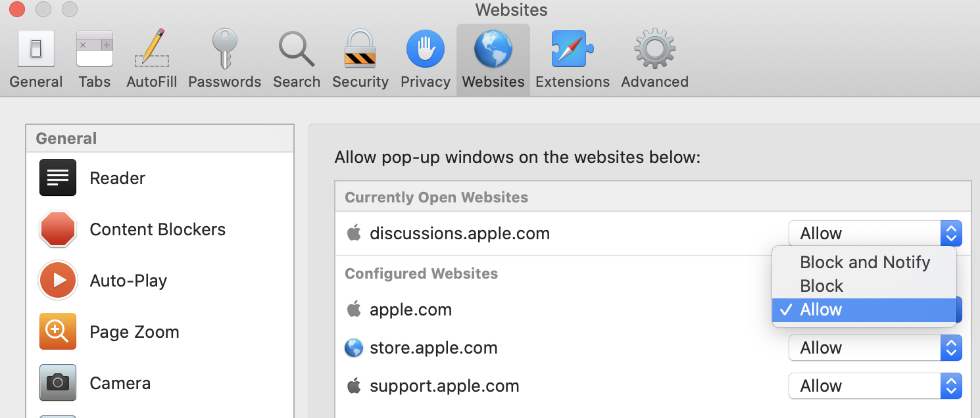
Task: Click the globe icon beside store.apple.com
Action: [354, 348]
